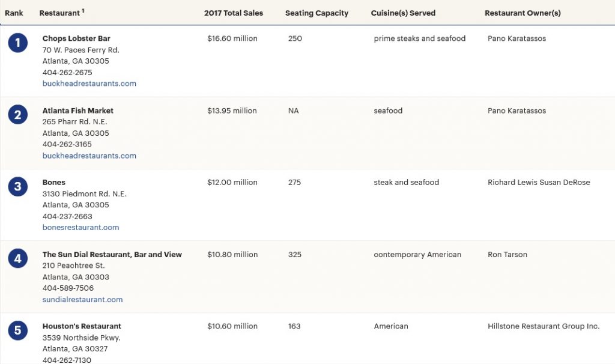Viewport: 615px width, 364px height.
Task: Click the rank 3 badge icon
Action: (17, 187)
